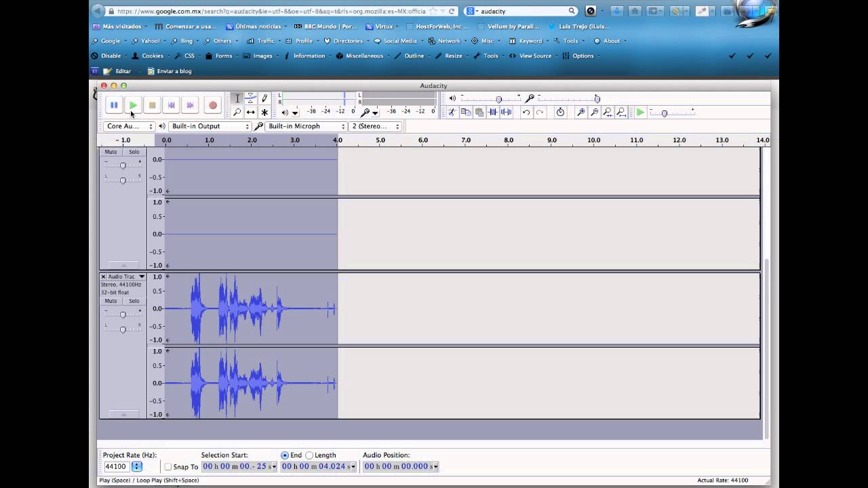Select the Draw pencil tool
The height and width of the screenshot is (488, 868).
pos(264,98)
